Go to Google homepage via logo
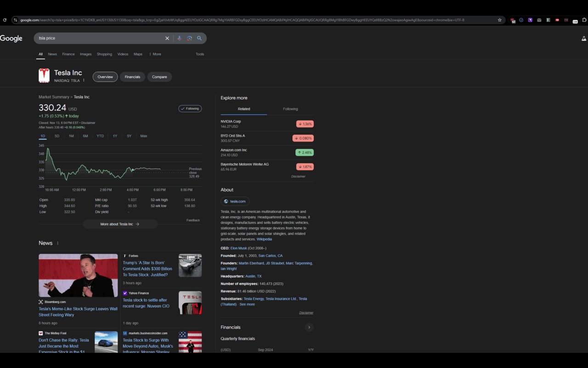Image resolution: width=588 pixels, height=368 pixels. 11,39
